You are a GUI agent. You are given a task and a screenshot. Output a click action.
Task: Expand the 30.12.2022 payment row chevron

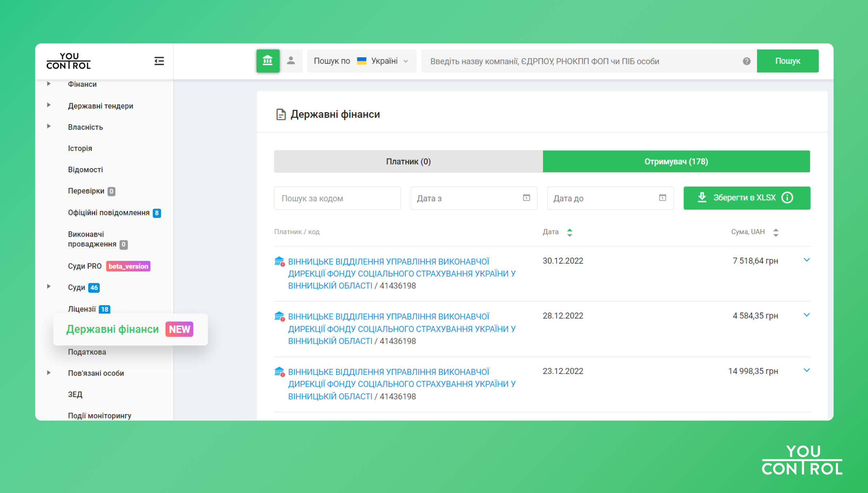point(807,260)
